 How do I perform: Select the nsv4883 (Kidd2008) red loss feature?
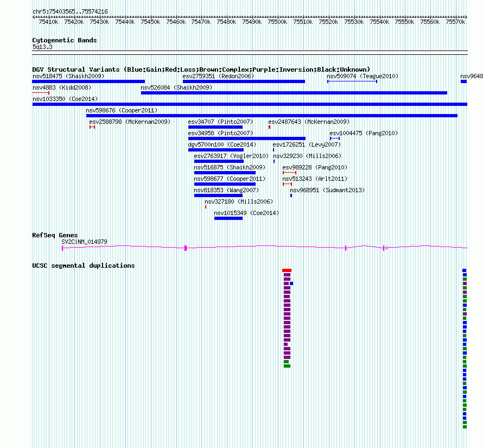point(41,93)
